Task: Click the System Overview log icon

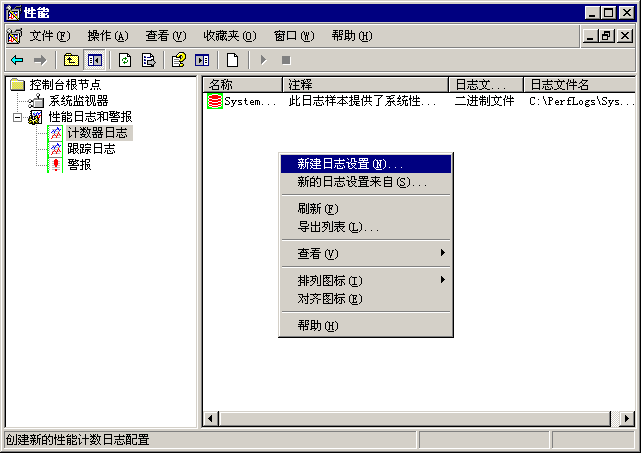Action: point(215,101)
